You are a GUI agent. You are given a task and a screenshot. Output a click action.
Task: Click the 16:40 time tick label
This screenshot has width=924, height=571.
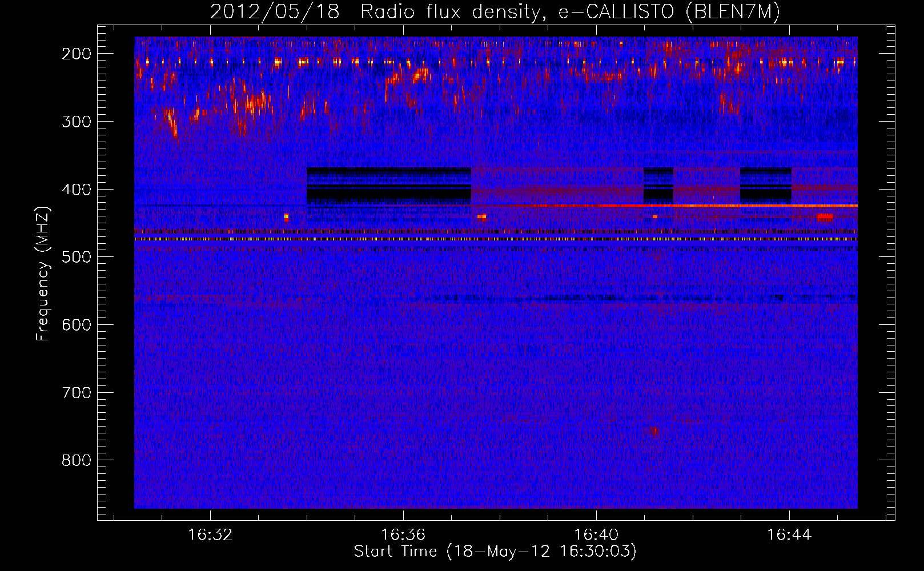click(596, 534)
